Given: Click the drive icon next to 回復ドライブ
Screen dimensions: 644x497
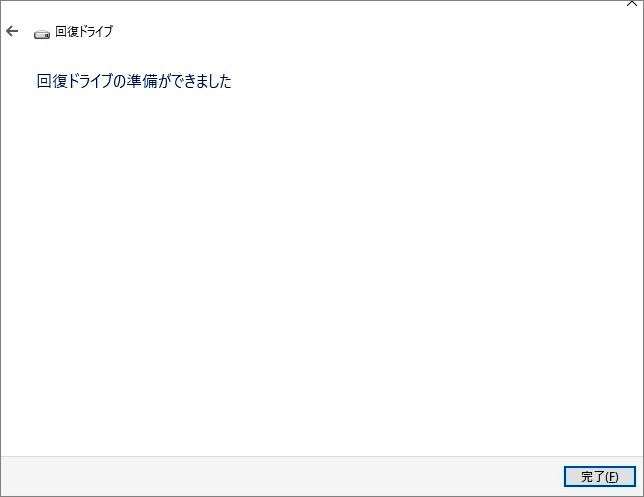Looking at the screenshot, I should click(42, 35).
